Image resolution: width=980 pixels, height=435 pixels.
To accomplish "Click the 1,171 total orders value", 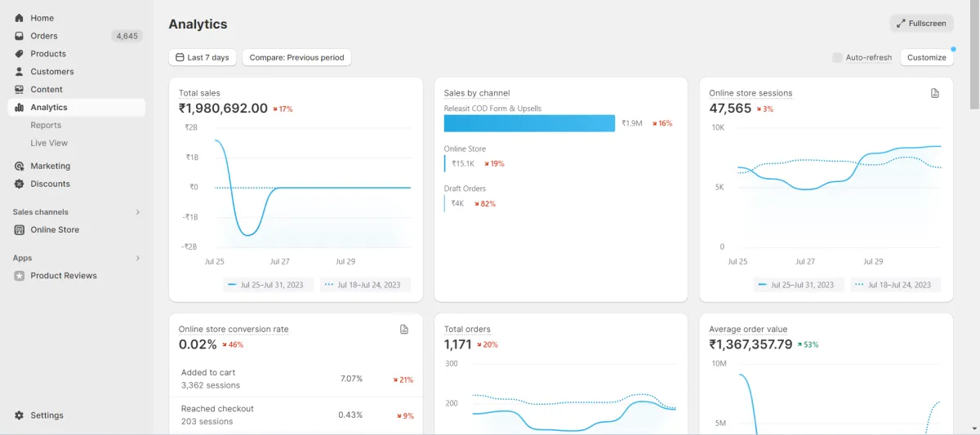I will coord(458,344).
